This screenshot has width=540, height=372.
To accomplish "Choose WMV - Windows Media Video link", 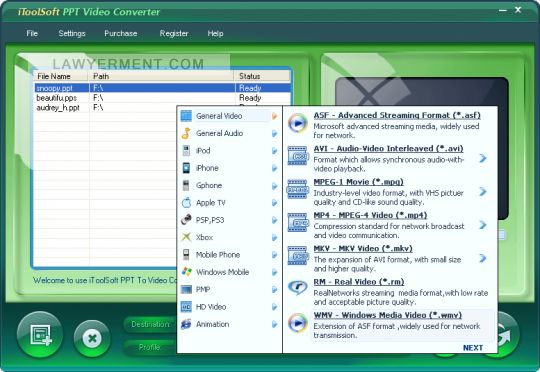I will tap(388, 315).
